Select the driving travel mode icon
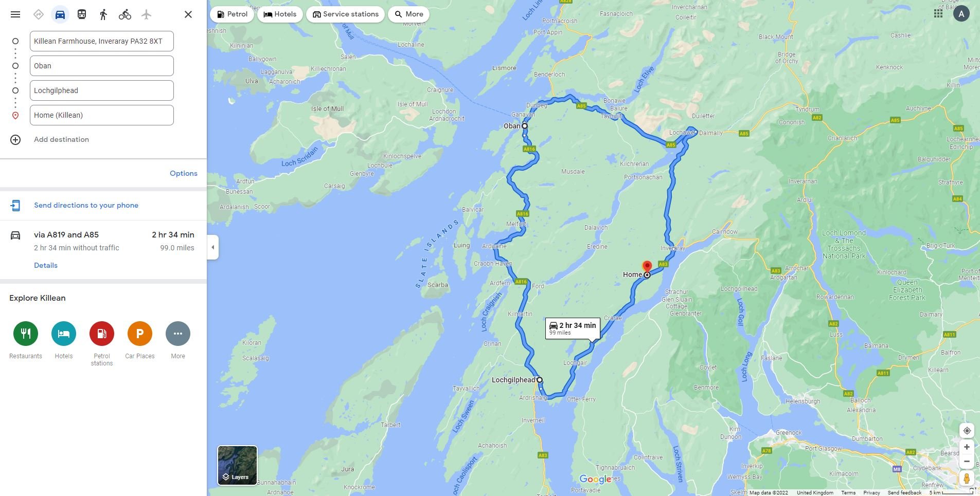Viewport: 980px width, 496px height. tap(60, 14)
